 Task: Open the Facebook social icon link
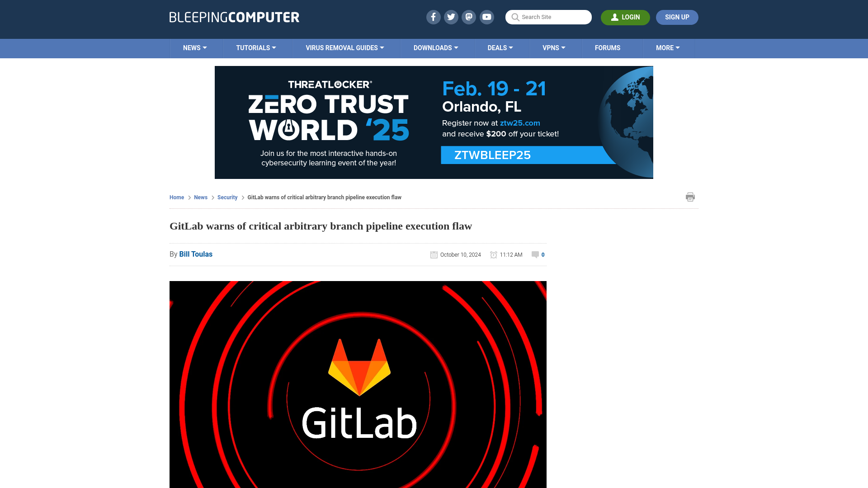(434, 17)
